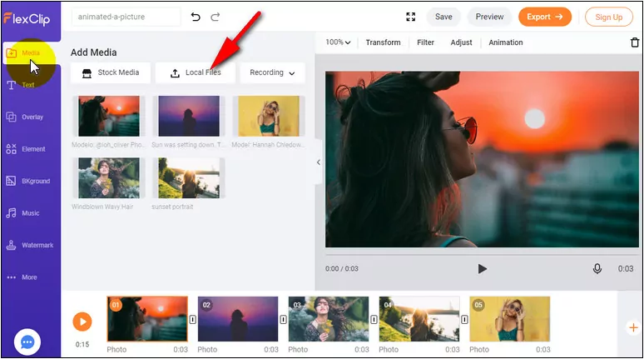
Task: Open transition between scene 04 and 05
Action: click(464, 320)
